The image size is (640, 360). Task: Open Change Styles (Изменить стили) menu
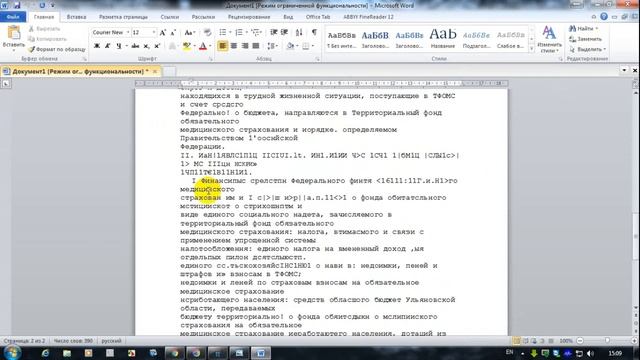(x=549, y=40)
